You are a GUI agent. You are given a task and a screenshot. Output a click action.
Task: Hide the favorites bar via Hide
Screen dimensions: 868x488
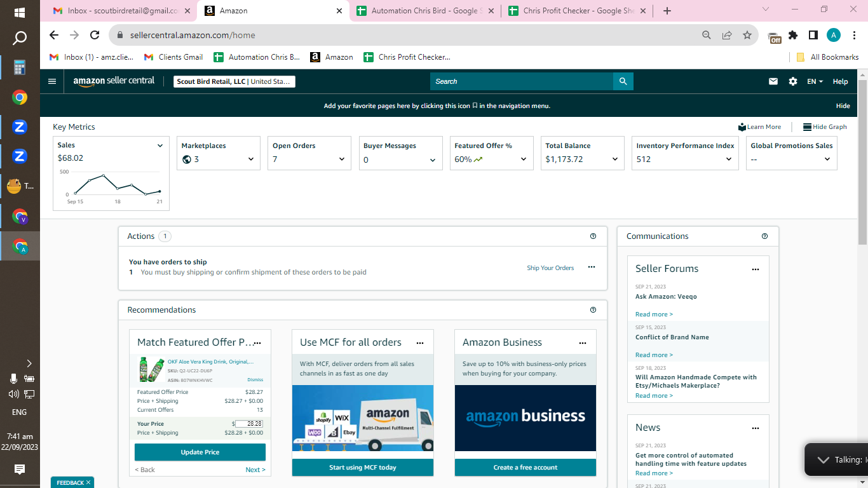pyautogui.click(x=843, y=106)
